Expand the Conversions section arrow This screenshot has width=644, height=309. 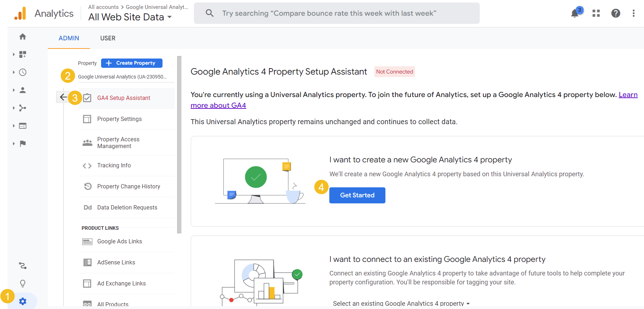(x=14, y=143)
